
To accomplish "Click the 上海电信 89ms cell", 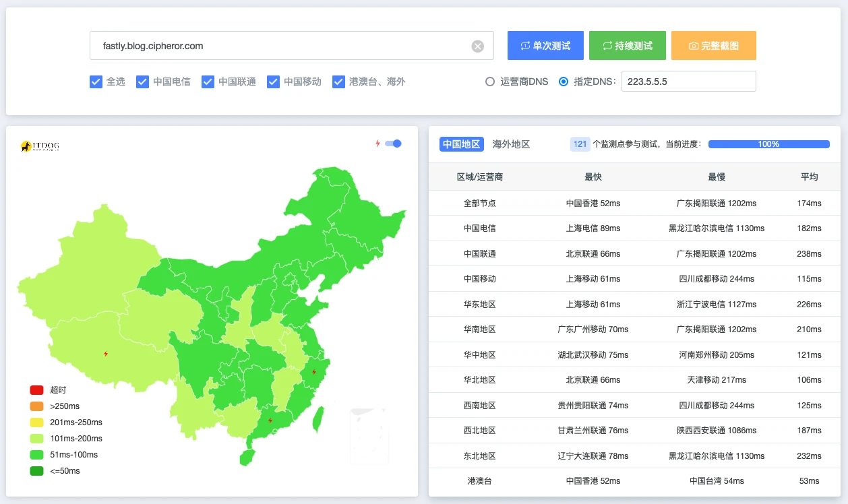I will (x=593, y=228).
